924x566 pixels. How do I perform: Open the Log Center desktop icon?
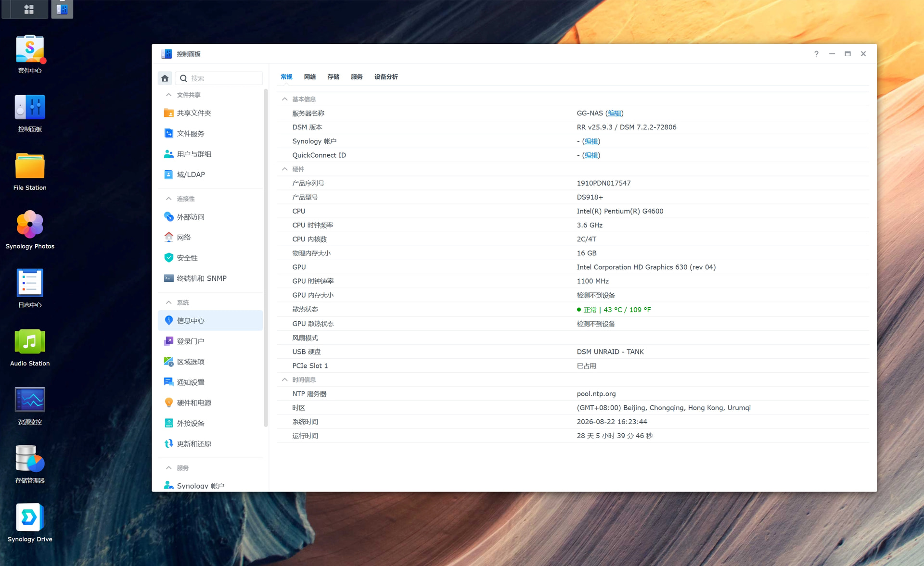(x=30, y=283)
